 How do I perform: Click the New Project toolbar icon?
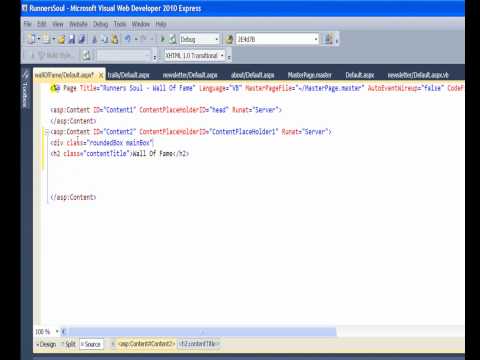point(31,39)
